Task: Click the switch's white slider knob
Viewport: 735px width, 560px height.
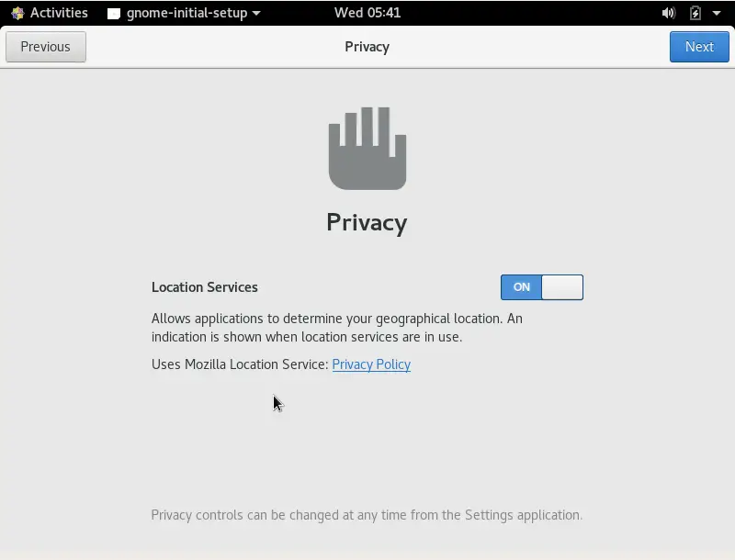Action: click(x=562, y=287)
